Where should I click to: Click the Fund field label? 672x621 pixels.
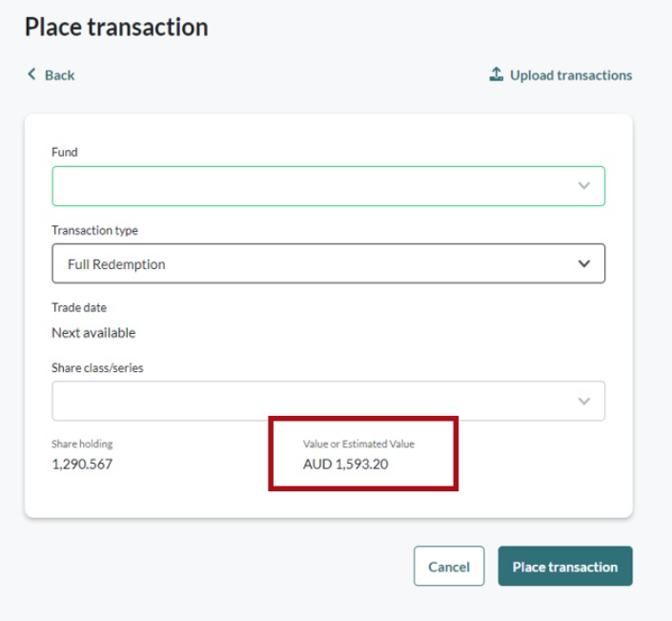coord(65,152)
